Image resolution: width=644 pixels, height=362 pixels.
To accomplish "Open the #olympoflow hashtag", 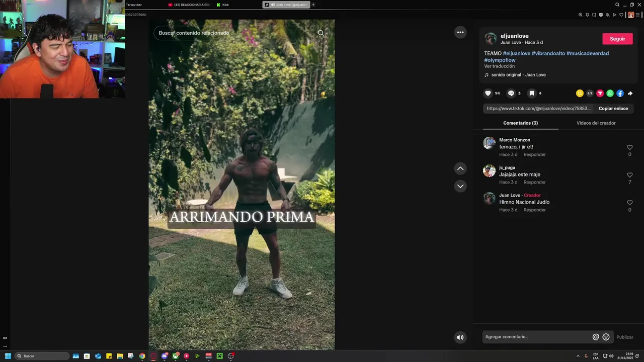I will coord(500,60).
